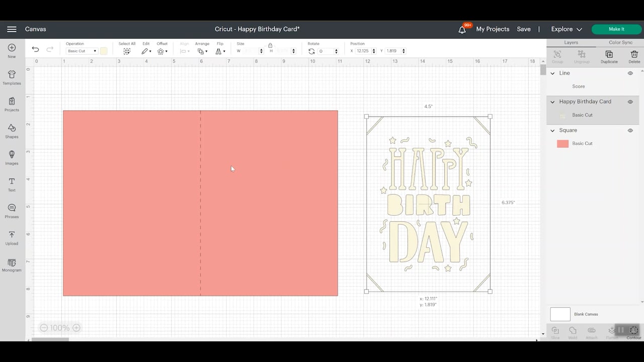Open the Edit dropdown
644x362 pixels.
click(x=146, y=51)
